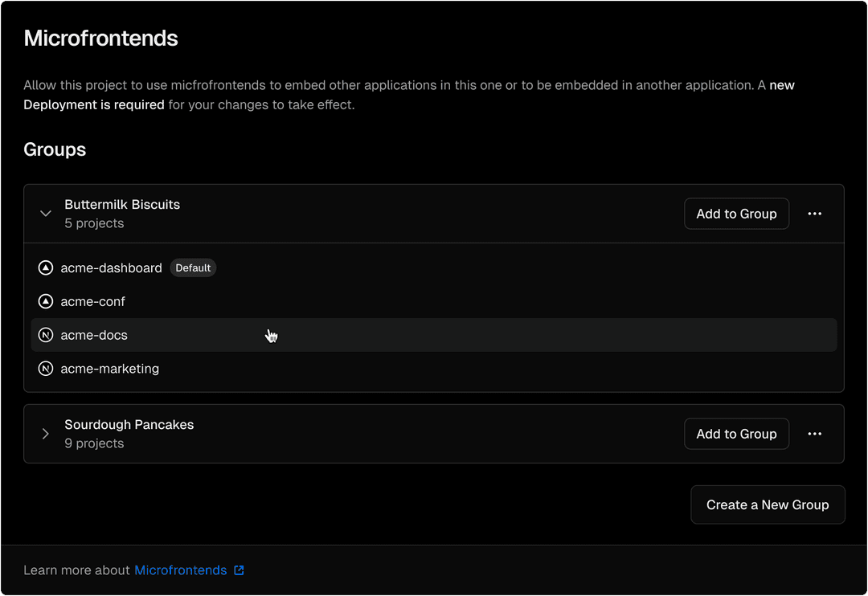Click the external link icon after Microfrontends

click(239, 569)
